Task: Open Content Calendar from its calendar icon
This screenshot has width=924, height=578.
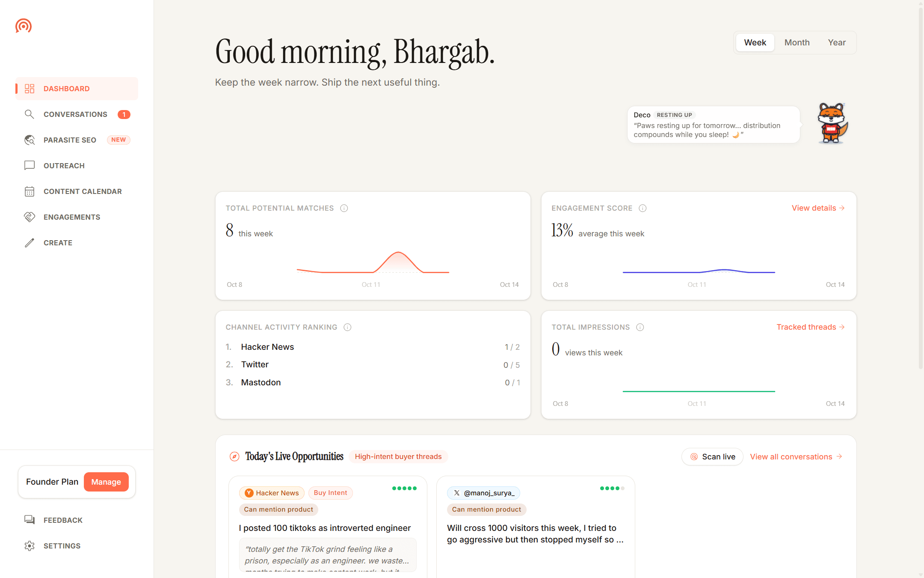Action: click(x=30, y=191)
